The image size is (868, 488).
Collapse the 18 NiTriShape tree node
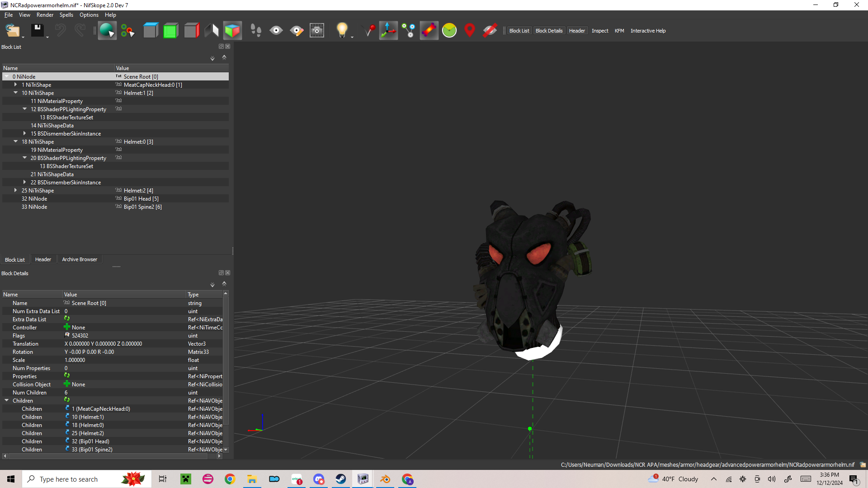[16, 141]
